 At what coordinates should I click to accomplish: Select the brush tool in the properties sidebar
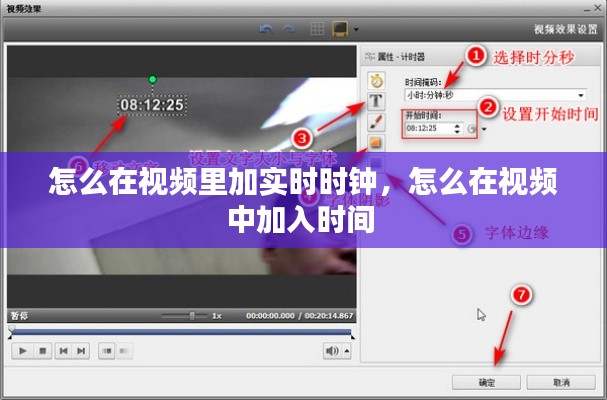[x=377, y=122]
